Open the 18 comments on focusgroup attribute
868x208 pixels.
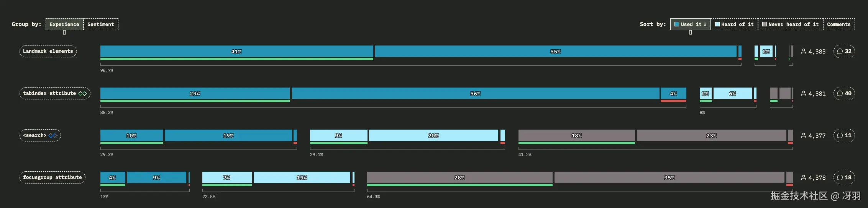pyautogui.click(x=844, y=177)
